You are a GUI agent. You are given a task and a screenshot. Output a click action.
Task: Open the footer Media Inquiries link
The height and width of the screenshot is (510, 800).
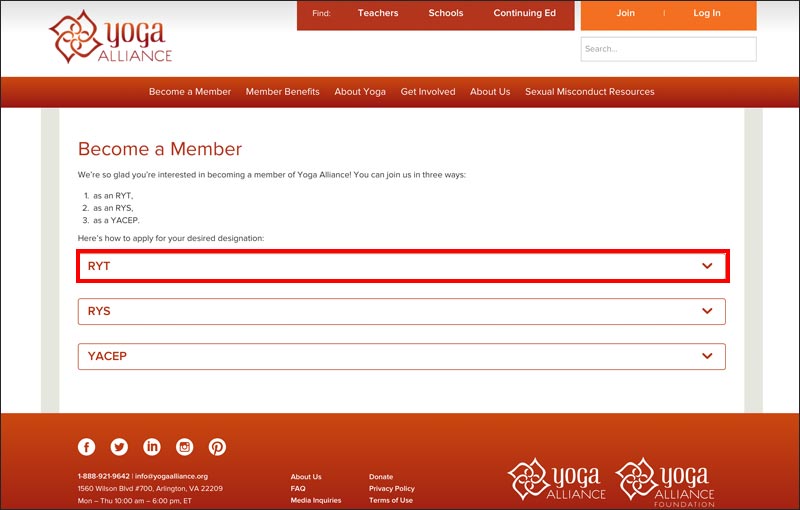[x=316, y=500]
